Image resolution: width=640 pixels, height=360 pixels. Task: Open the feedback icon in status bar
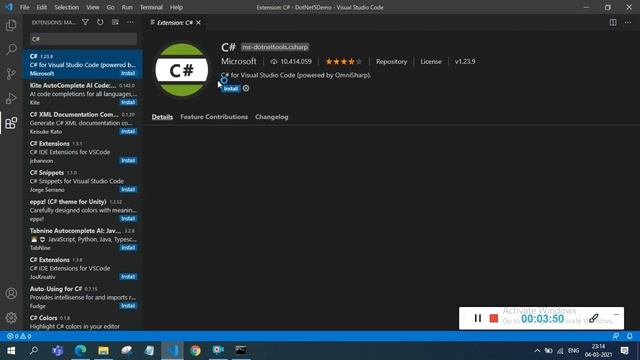[x=616, y=336]
